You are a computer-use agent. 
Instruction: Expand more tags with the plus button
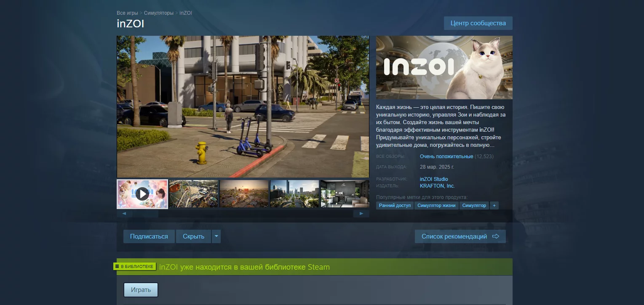click(494, 206)
